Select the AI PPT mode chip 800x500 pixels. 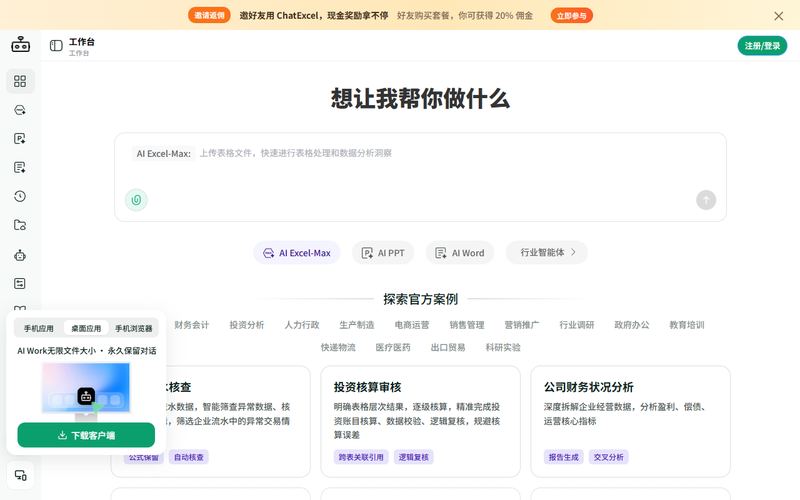click(383, 253)
